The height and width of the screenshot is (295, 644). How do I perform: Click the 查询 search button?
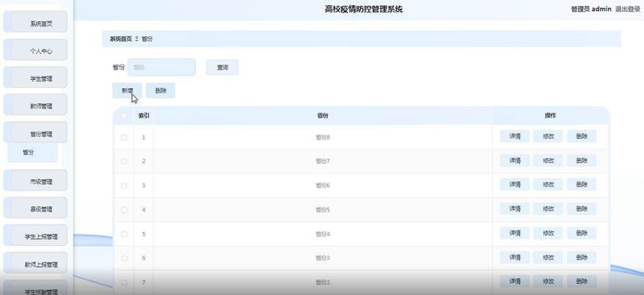point(222,68)
